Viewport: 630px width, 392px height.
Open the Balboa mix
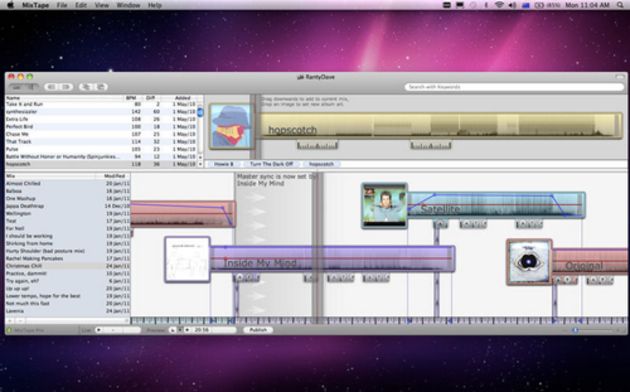pyautogui.click(x=68, y=191)
